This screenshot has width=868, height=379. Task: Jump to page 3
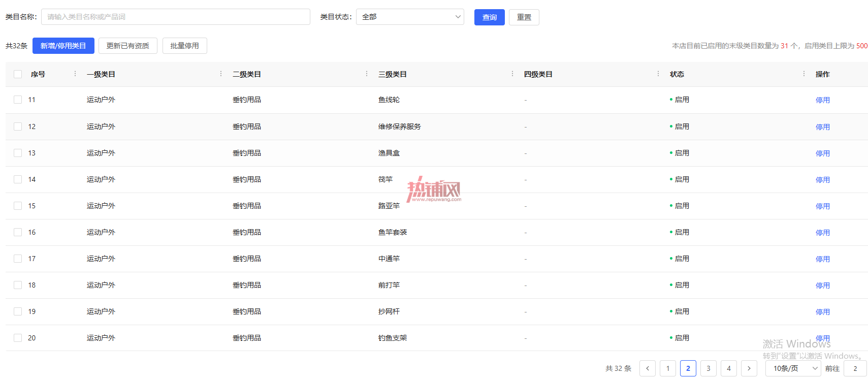click(709, 368)
